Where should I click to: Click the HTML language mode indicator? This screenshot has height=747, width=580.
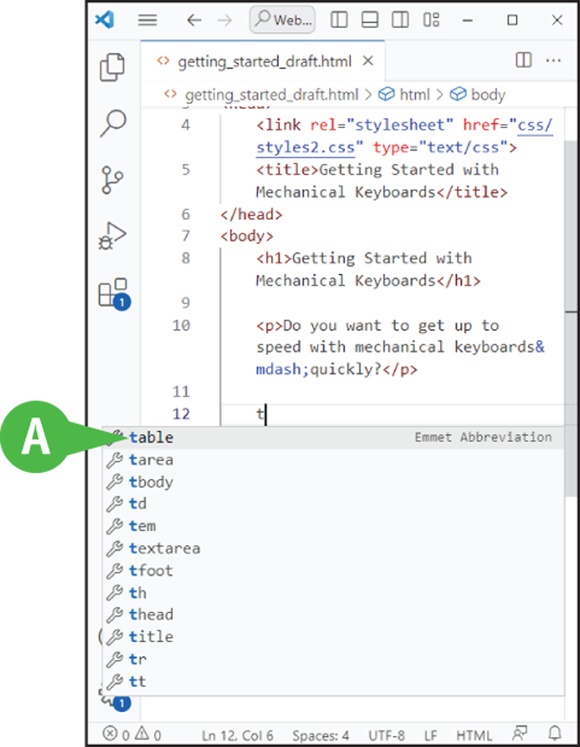474,735
